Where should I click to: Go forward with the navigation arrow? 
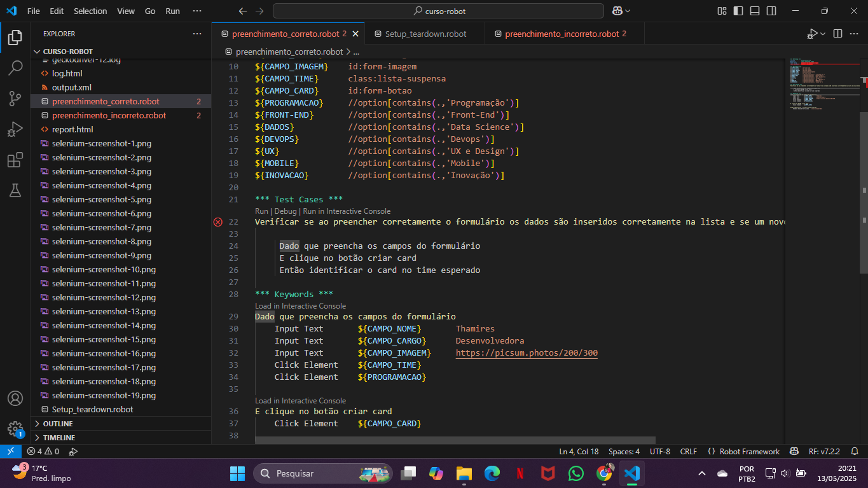coord(259,11)
